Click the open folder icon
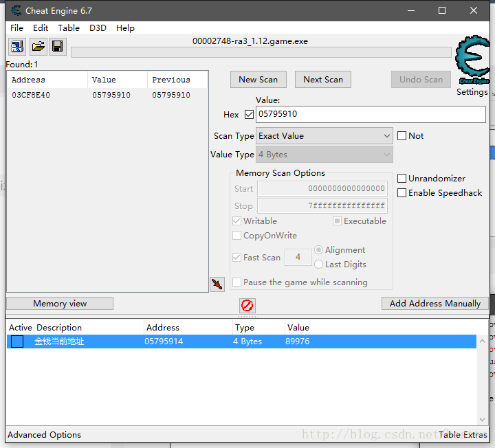This screenshot has height=448, width=495. [x=38, y=47]
